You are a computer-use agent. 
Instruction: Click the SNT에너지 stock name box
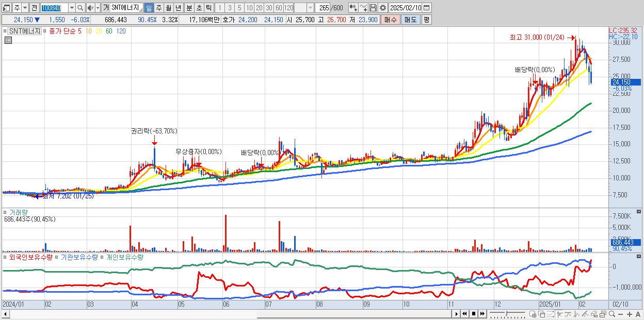(126, 8)
